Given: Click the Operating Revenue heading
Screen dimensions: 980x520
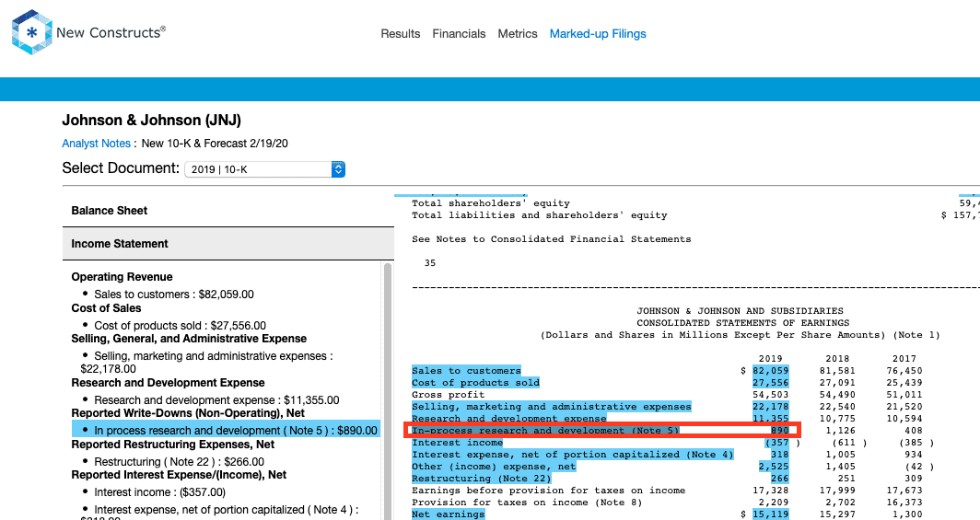Looking at the screenshot, I should coord(122,276).
